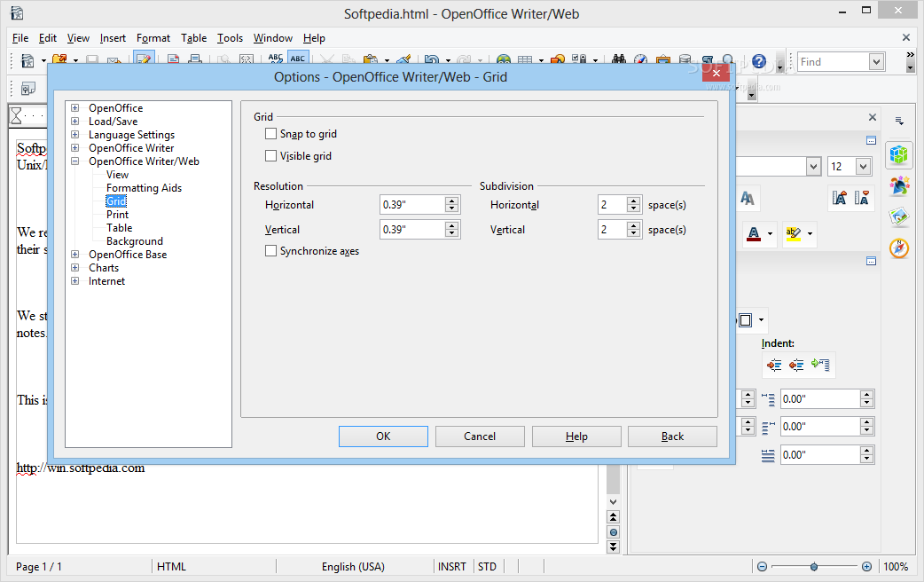Open more options for the Paragraph panel

click(871, 261)
